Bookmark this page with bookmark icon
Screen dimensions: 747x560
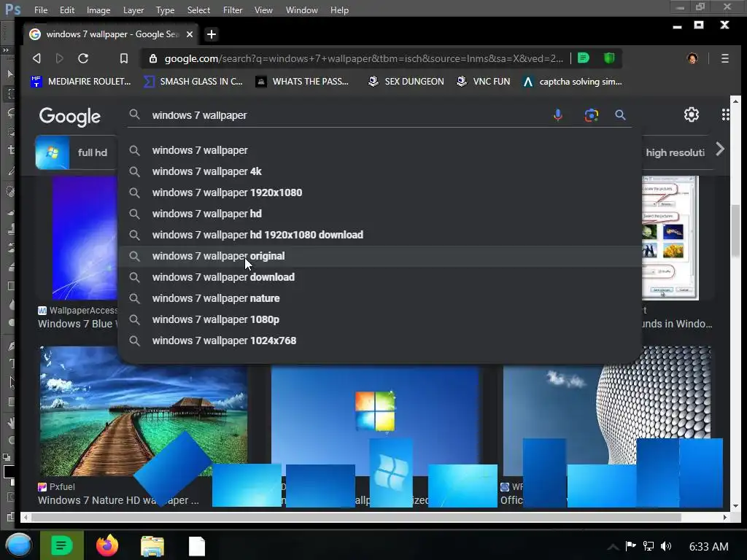point(124,58)
